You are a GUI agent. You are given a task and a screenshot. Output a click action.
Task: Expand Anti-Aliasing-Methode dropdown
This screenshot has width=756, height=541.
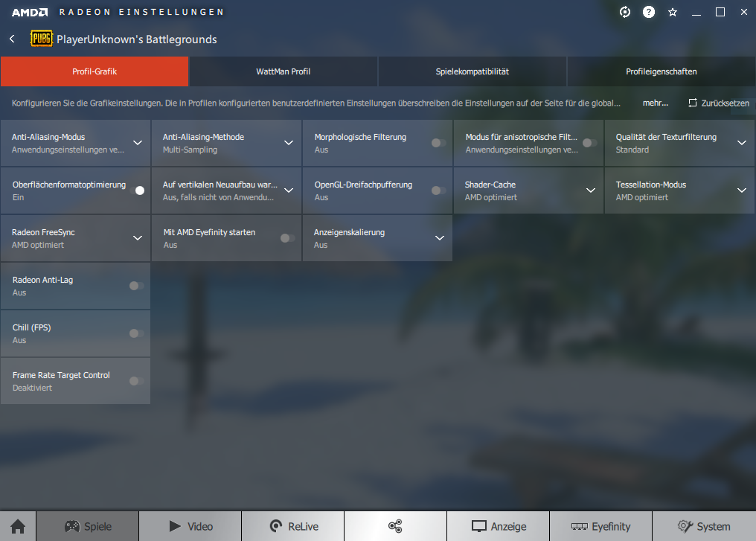[288, 143]
